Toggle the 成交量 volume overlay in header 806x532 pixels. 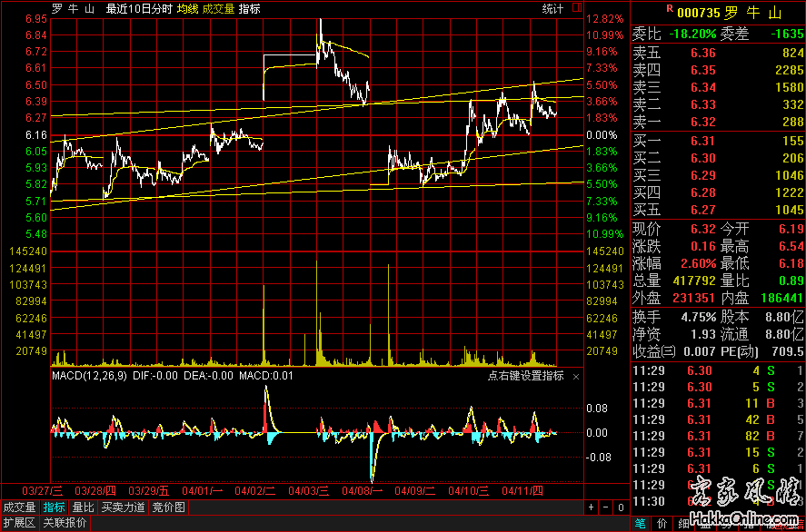[x=218, y=9]
